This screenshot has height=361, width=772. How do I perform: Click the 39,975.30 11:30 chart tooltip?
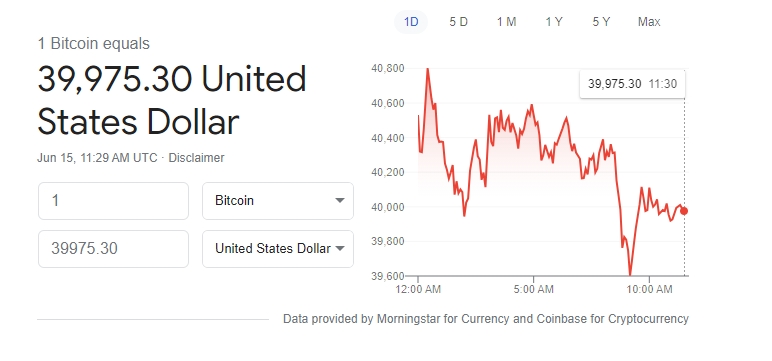[x=633, y=84]
